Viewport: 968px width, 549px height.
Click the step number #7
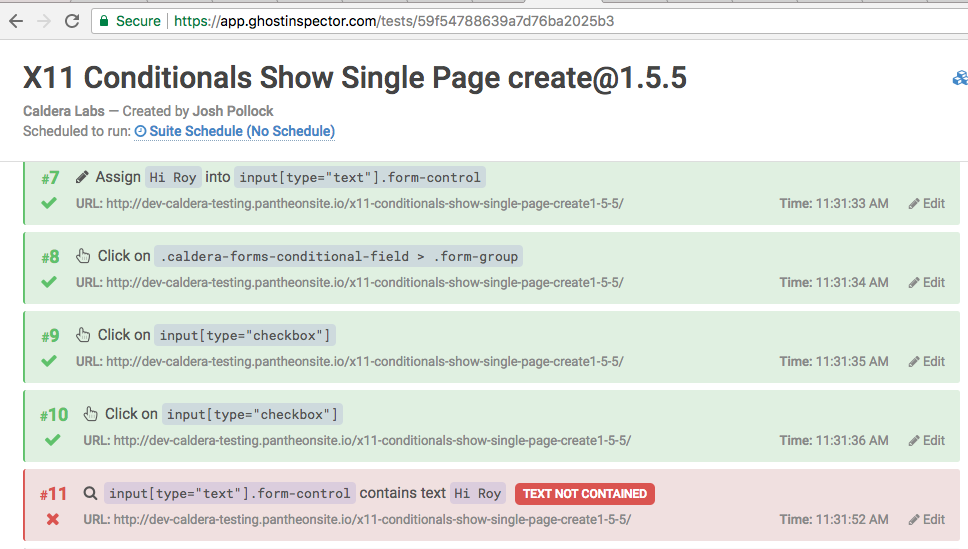coord(51,178)
